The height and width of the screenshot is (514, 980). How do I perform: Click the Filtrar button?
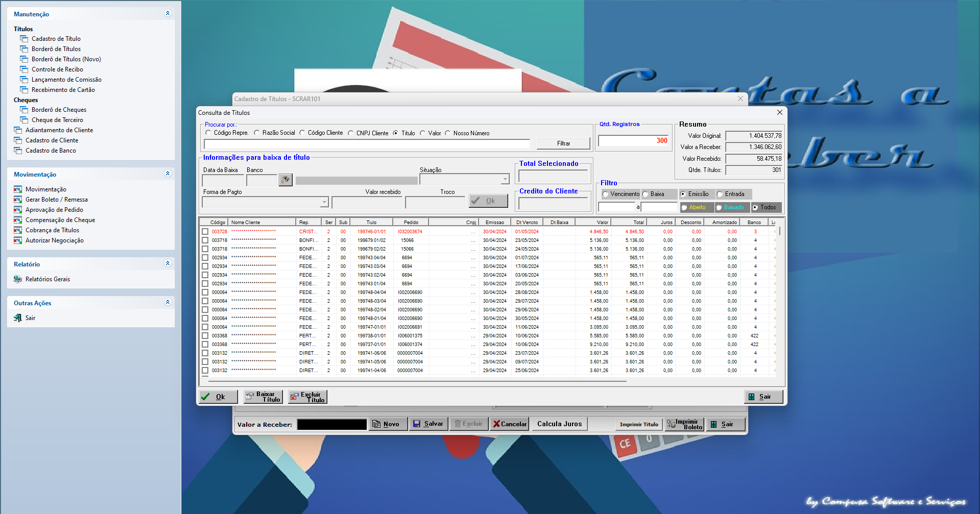pos(563,143)
